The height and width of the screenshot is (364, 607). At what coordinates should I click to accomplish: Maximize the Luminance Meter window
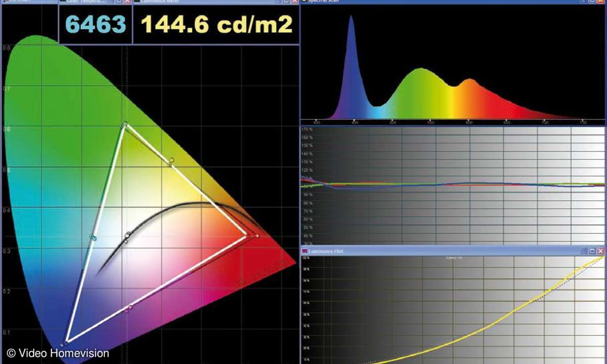click(286, 2)
